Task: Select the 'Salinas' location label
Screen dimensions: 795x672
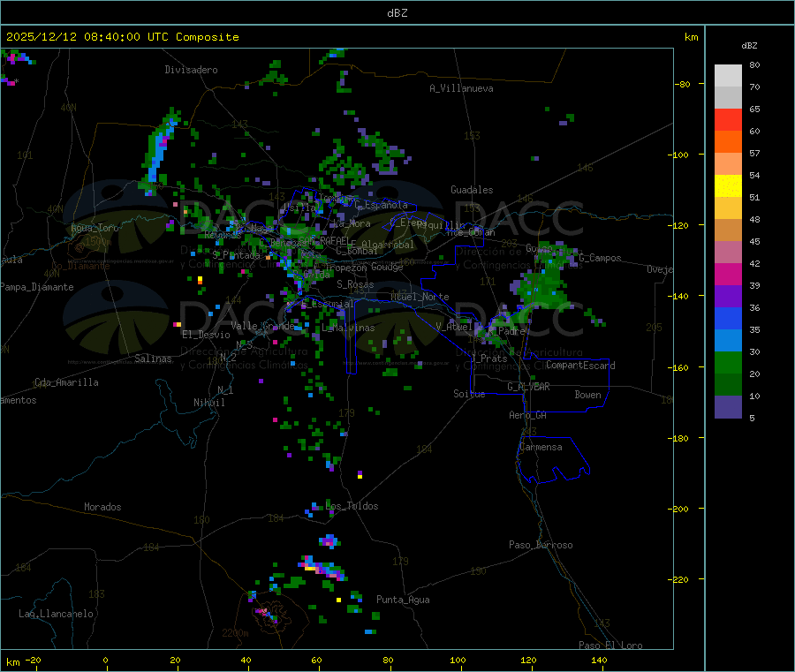Action: pos(153,359)
